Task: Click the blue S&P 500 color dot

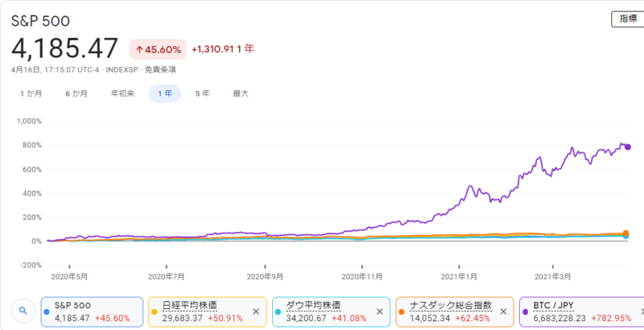Action: click(x=47, y=311)
